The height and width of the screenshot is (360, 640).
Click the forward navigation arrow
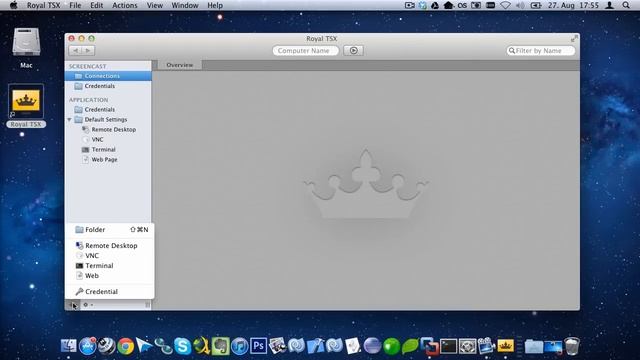88,51
